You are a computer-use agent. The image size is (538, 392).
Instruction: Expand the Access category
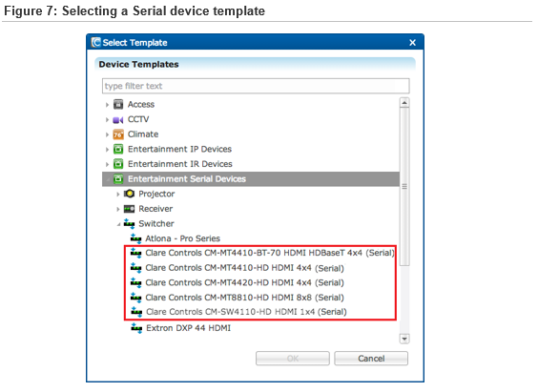point(107,105)
